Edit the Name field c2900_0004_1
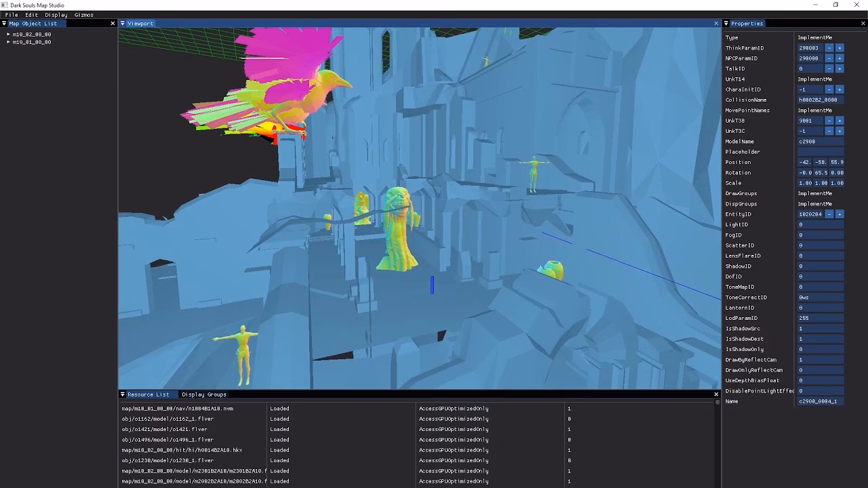 pos(821,401)
